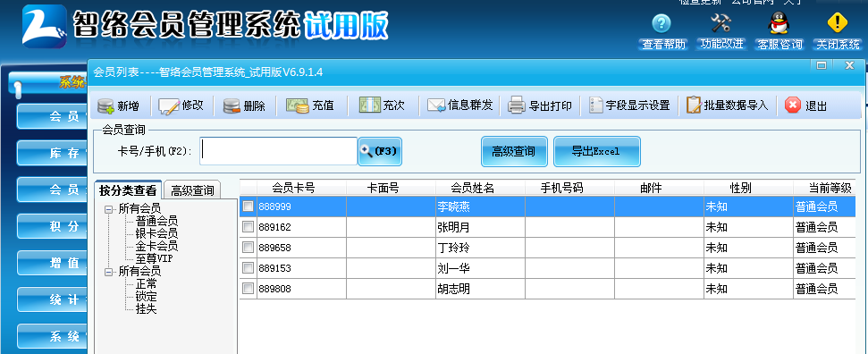This screenshot has width=868, height=354.
Task: Tick the checkbox for 张明月 row
Action: pos(248,226)
